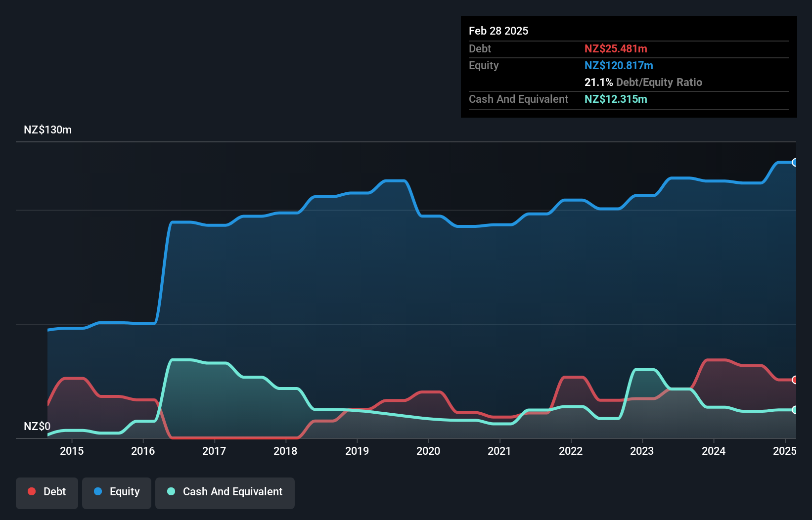Image resolution: width=812 pixels, height=520 pixels.
Task: Click the 2023 x-axis label
Action: coord(642,451)
